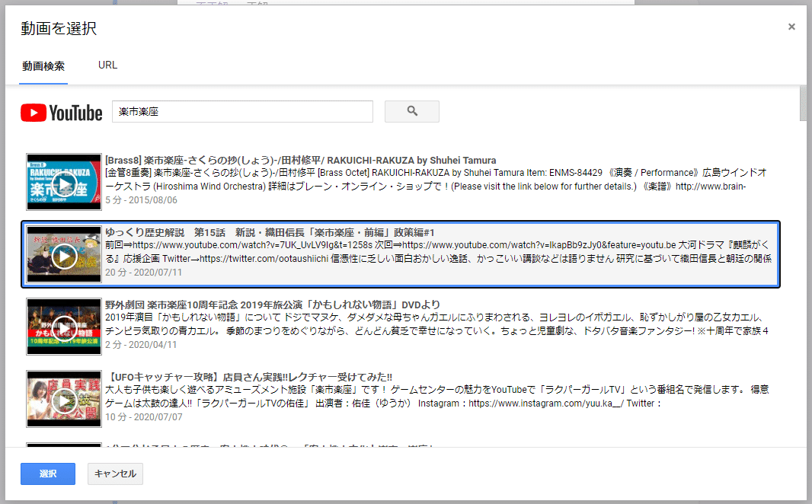Open title [Brass8] 楽市楽座-さくらの抄
The height and width of the screenshot is (504, 812).
tap(300, 161)
